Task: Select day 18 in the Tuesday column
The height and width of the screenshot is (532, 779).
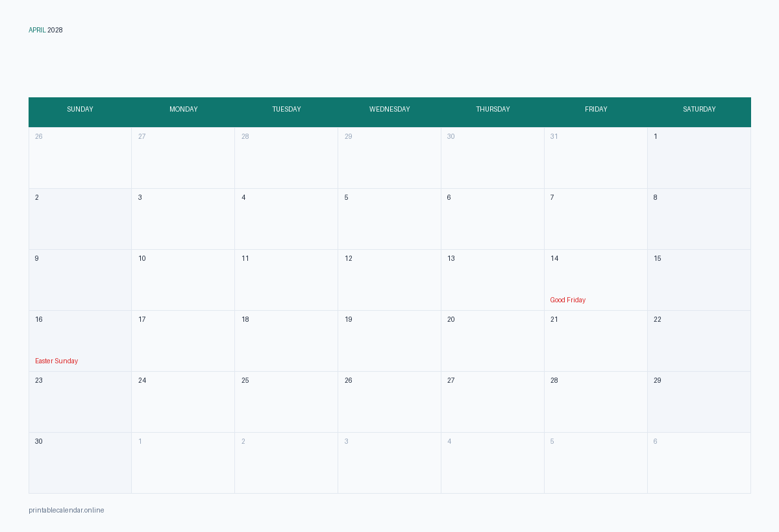Action: 286,341
